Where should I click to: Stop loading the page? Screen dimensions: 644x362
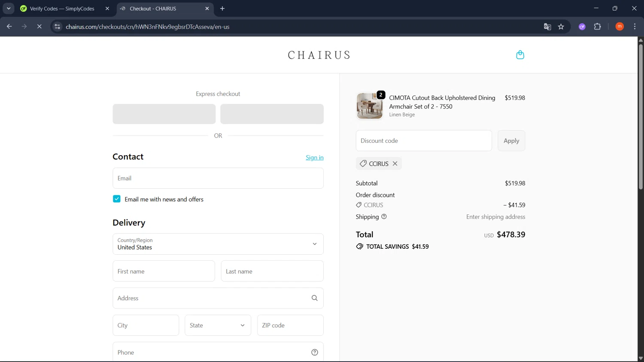[39, 27]
